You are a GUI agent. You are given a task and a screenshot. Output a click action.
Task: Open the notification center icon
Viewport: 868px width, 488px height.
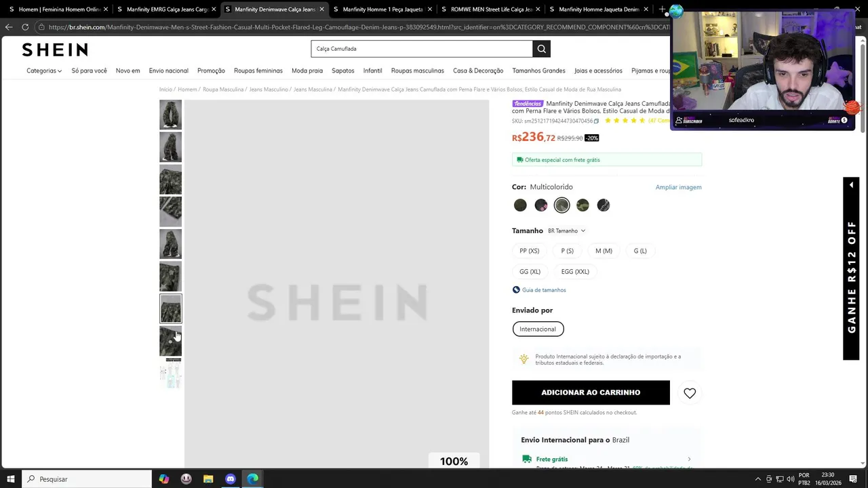pyautogui.click(x=854, y=479)
